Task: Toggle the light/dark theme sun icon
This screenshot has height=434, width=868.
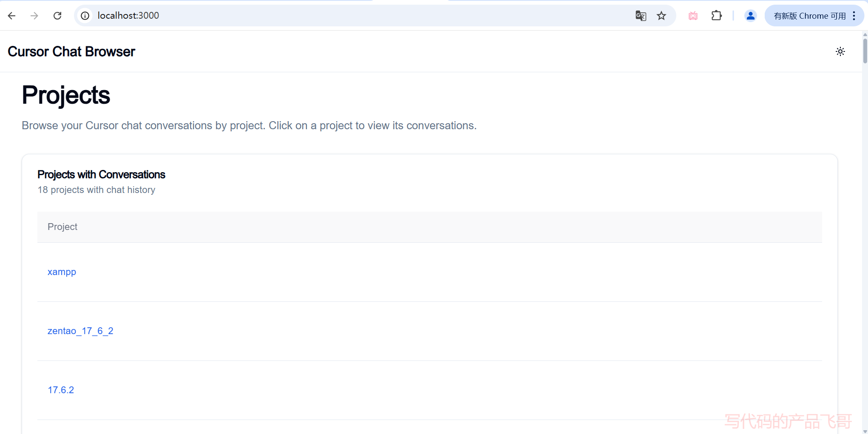Action: (x=840, y=51)
